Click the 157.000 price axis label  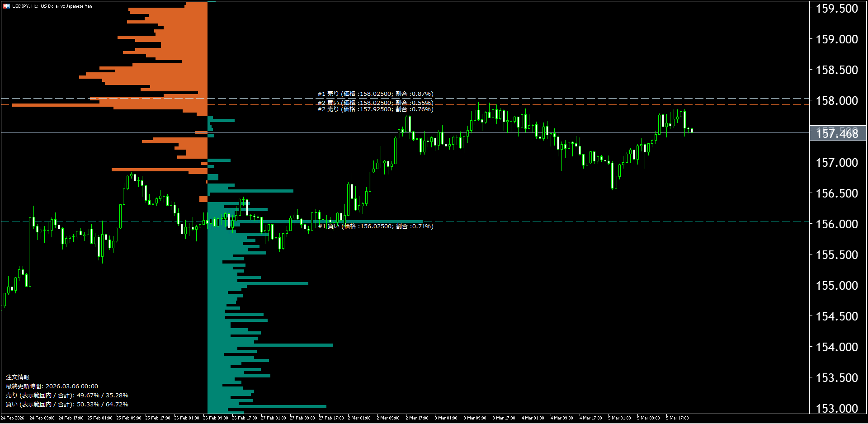(x=837, y=163)
